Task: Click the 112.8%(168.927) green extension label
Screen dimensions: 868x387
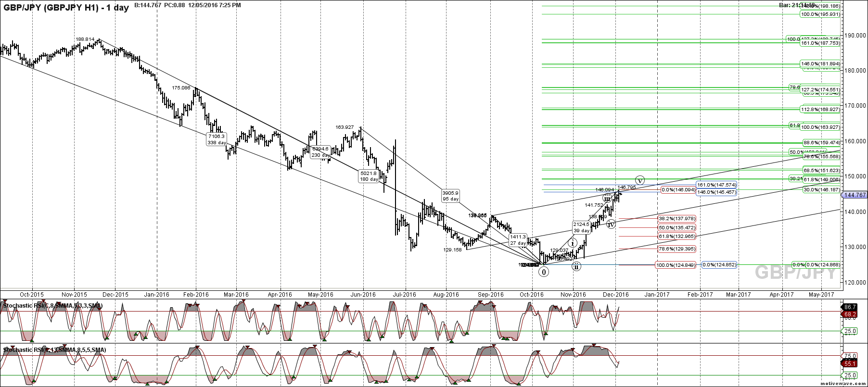Action: click(x=821, y=110)
